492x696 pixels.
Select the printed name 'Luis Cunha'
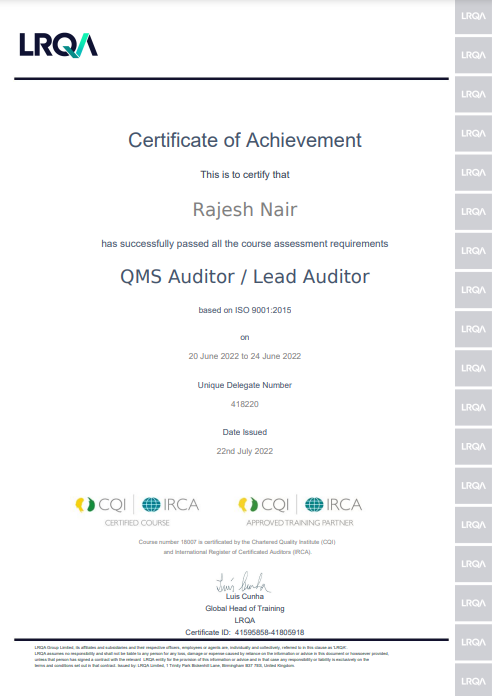click(x=245, y=597)
